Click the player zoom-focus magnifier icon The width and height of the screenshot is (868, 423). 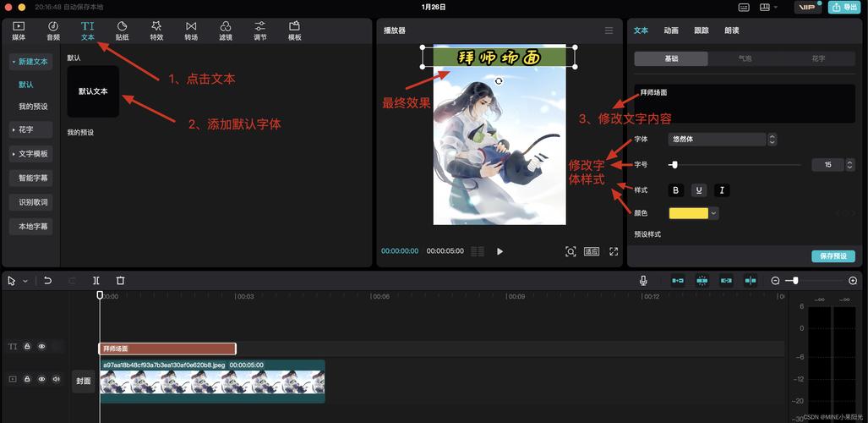(x=570, y=251)
